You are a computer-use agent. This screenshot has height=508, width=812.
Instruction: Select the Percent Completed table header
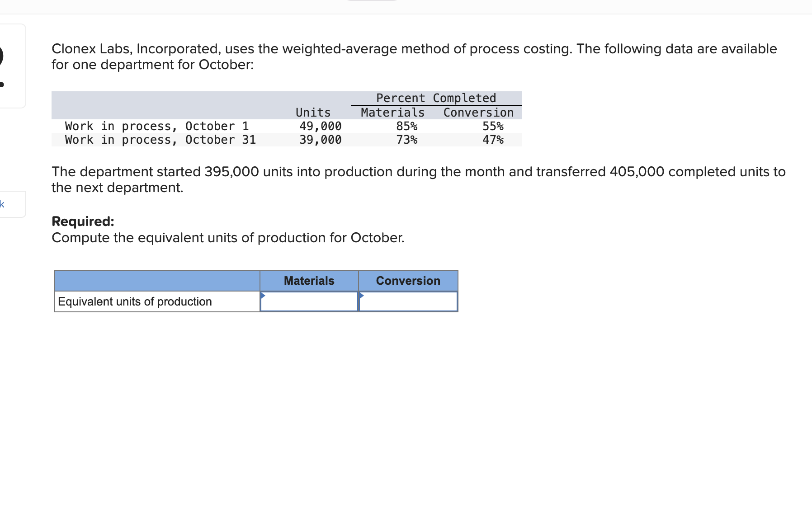(435, 98)
